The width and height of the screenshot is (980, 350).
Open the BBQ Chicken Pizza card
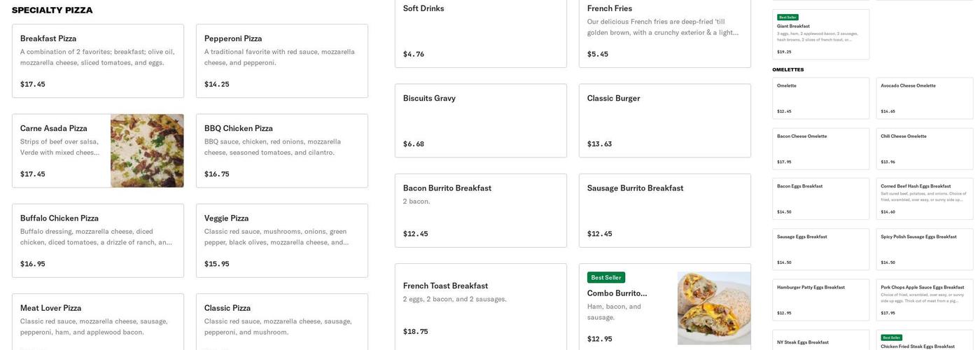point(281,150)
